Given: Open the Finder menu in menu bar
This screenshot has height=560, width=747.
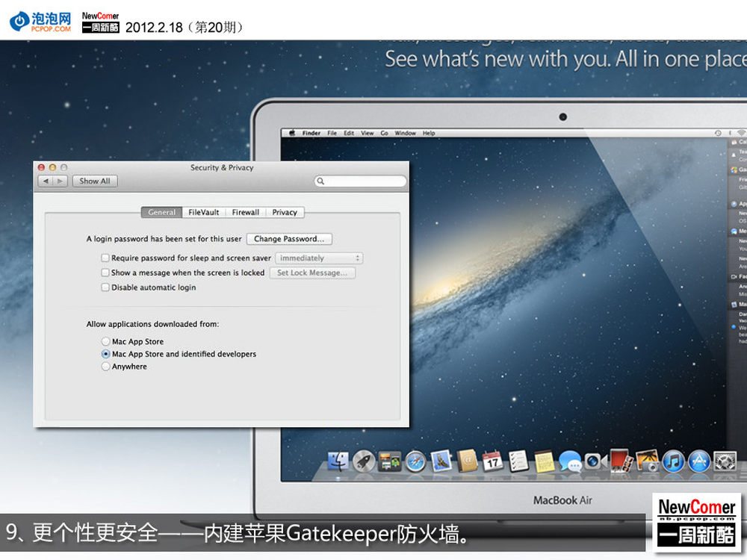Looking at the screenshot, I should click(x=311, y=134).
